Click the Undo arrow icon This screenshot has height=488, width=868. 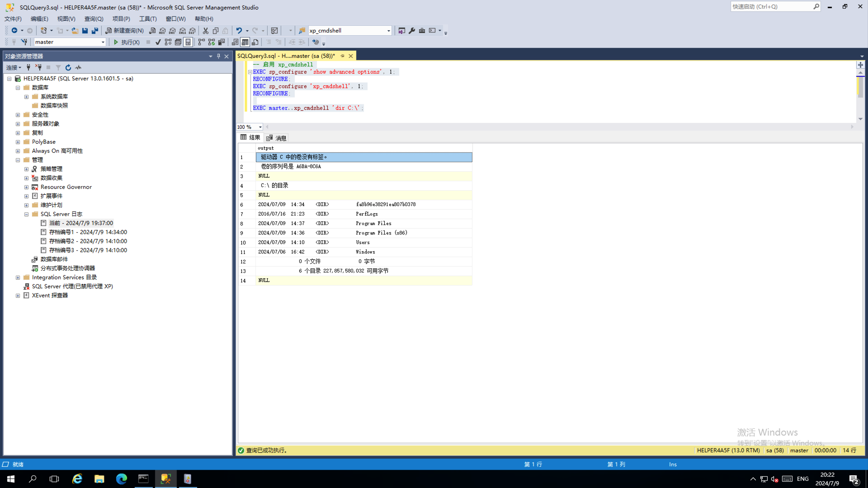(239, 31)
